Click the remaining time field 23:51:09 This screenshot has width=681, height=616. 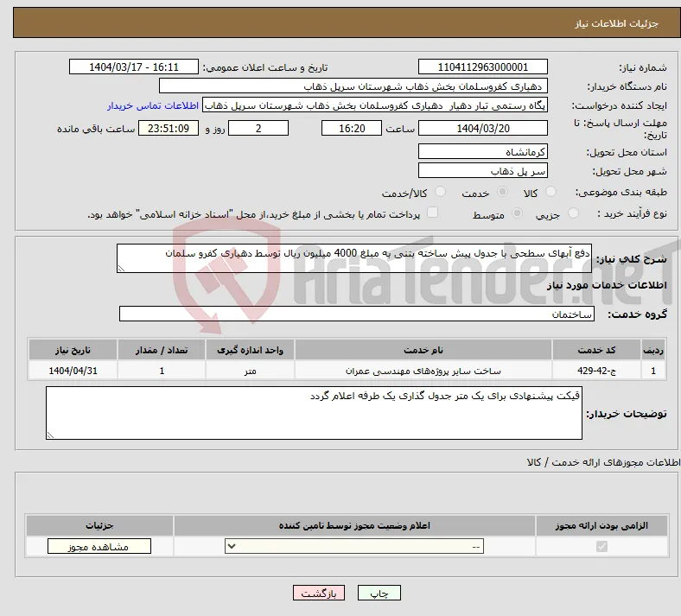(169, 128)
